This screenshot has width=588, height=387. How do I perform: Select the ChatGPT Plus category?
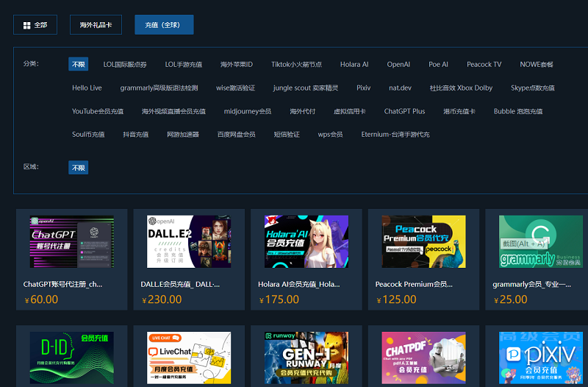[404, 111]
